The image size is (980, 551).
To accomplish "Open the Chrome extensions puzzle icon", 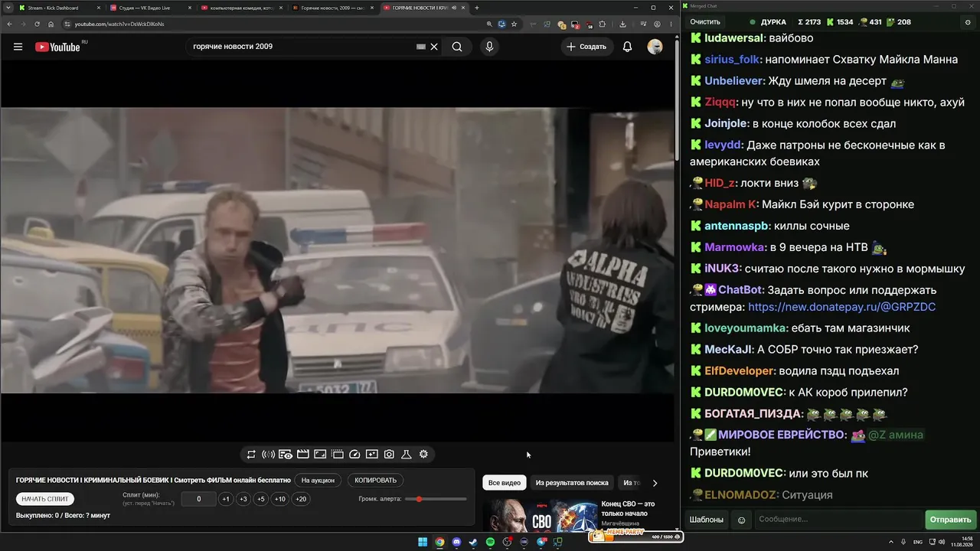I will pos(603,24).
